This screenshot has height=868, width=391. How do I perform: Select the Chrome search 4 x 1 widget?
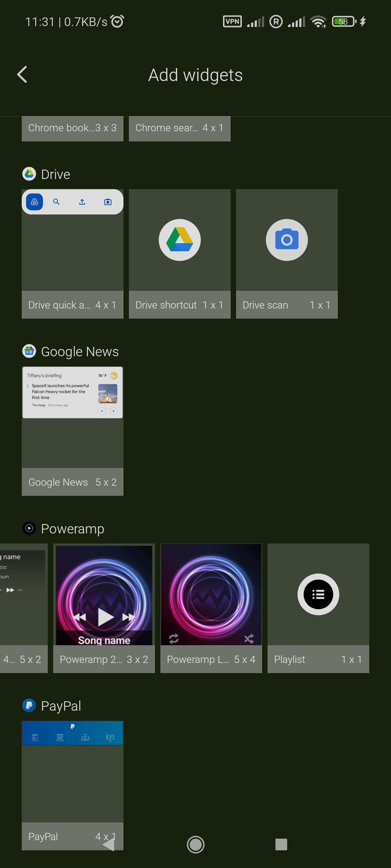tap(180, 128)
